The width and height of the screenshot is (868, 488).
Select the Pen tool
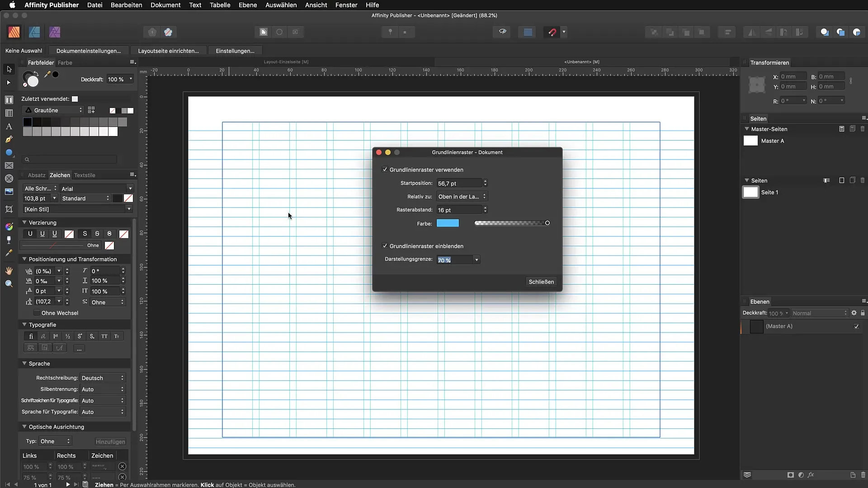coord(9,140)
